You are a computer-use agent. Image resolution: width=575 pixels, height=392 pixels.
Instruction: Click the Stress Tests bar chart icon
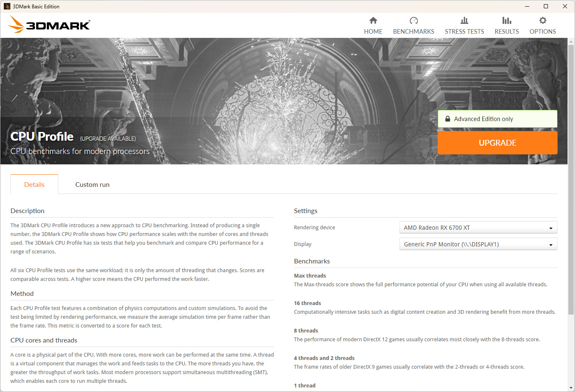click(x=464, y=20)
